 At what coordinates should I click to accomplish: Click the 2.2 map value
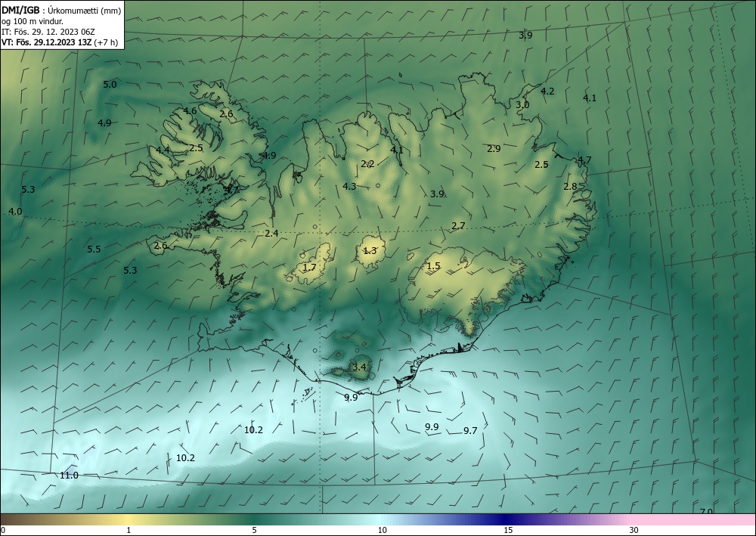(367, 164)
